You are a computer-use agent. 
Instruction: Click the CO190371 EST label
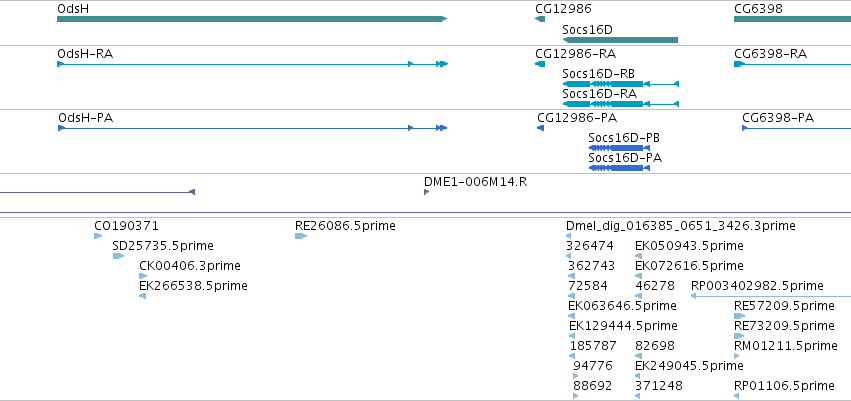click(x=126, y=226)
